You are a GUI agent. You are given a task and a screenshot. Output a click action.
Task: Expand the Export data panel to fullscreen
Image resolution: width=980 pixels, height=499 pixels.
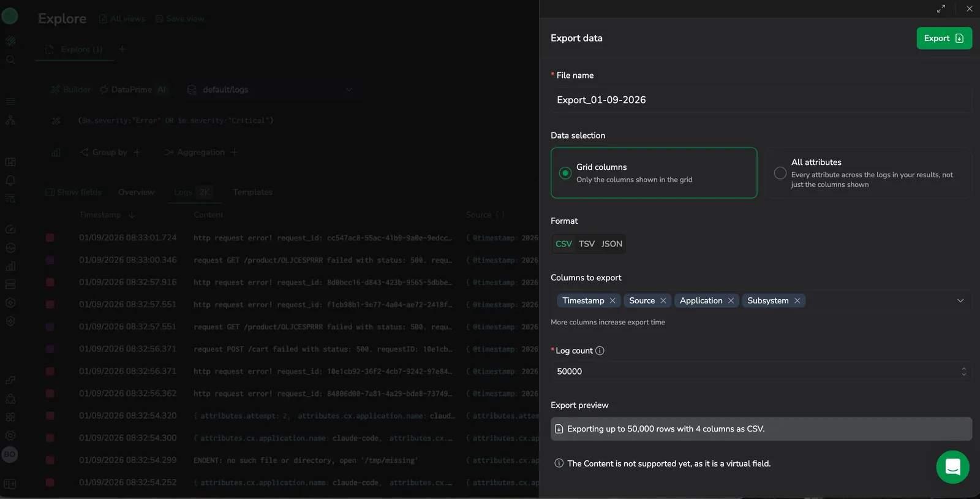pyautogui.click(x=941, y=9)
